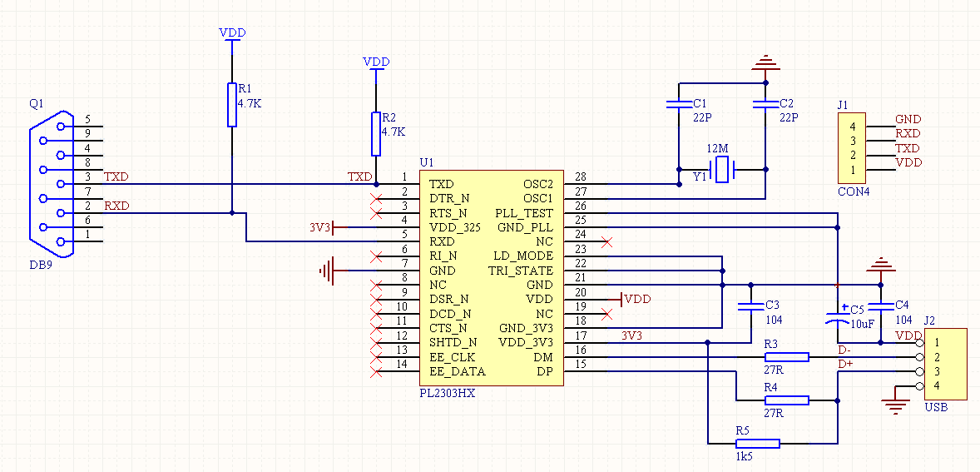Viewport: 980px width, 472px height.
Task: Select capacitor C1 symbol
Action: (x=678, y=104)
